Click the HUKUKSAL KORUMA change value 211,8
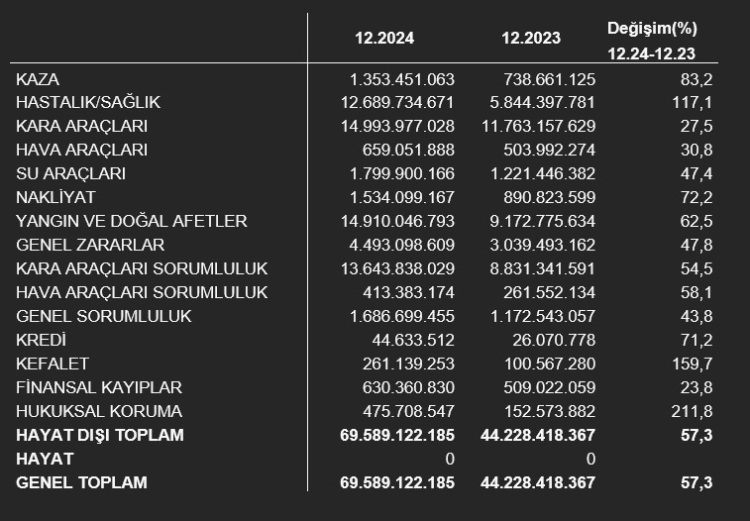Viewport: 750px width, 521px height. [692, 411]
